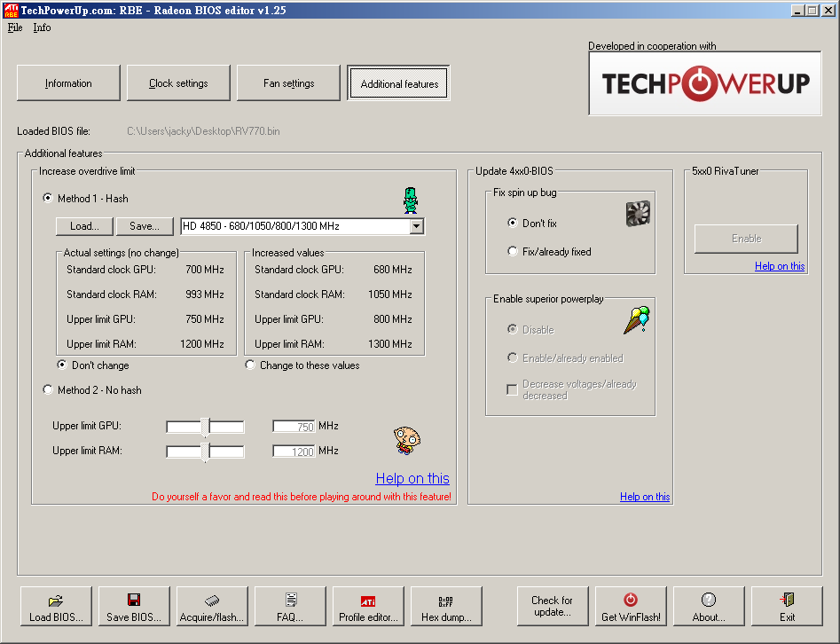Expand the HD 4850 preset dropdown arrow

point(417,226)
